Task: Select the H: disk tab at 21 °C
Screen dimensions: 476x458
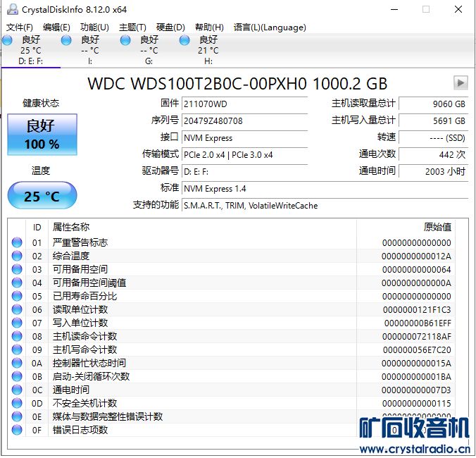Action: pyautogui.click(x=208, y=51)
